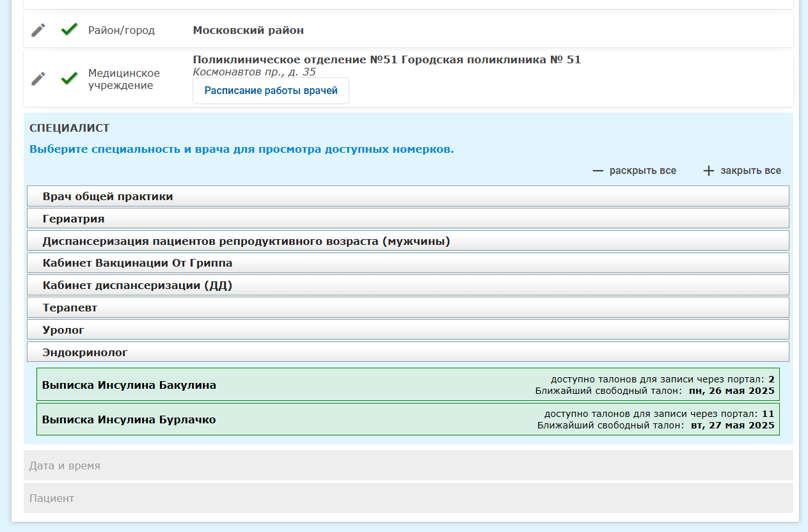Collapse the Эндокринолог section

(x=408, y=352)
